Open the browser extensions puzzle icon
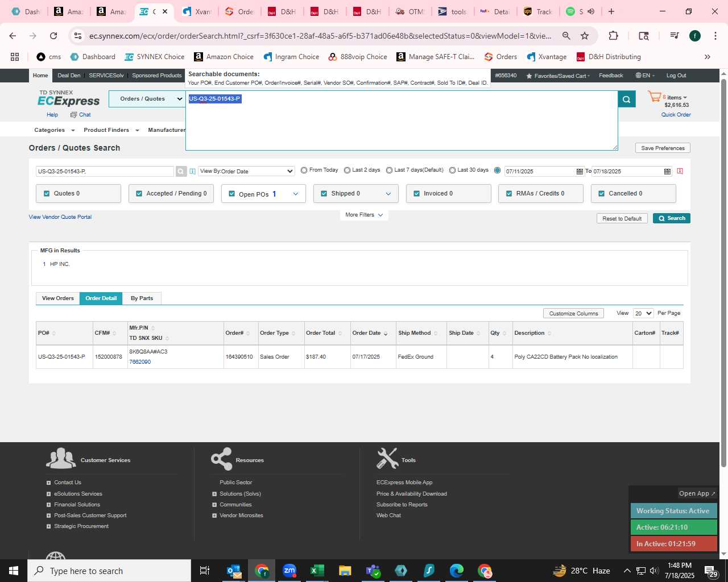 click(613, 36)
